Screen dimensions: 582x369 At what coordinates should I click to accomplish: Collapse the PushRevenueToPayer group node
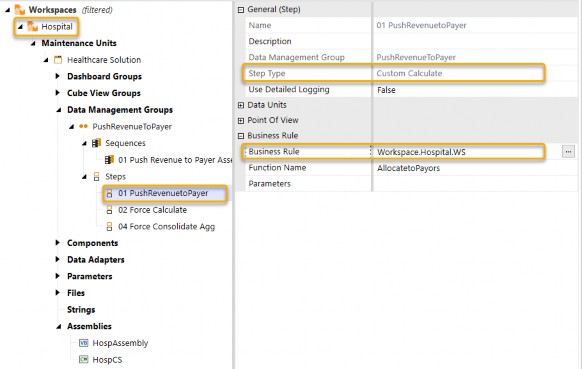pyautogui.click(x=71, y=127)
